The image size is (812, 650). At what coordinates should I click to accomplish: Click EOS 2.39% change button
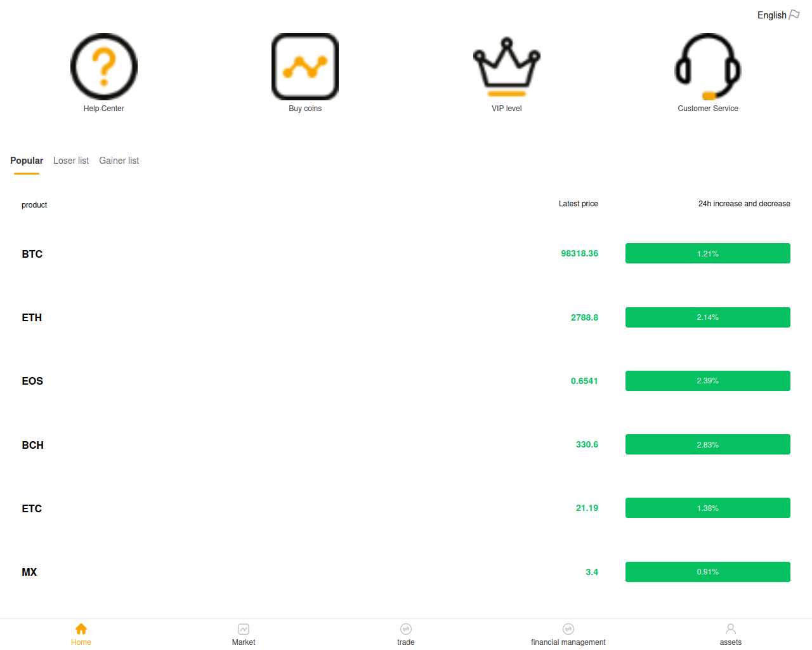[708, 381]
